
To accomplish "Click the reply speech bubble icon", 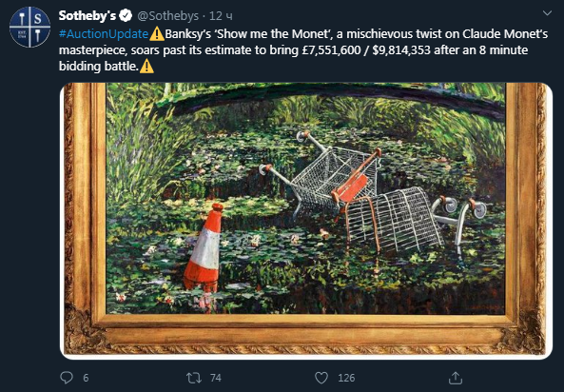I will click(x=67, y=378).
